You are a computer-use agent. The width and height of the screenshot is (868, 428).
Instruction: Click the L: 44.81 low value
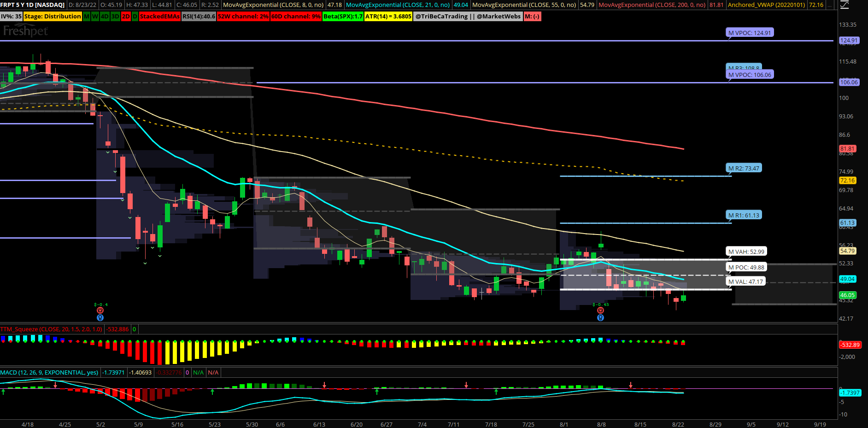[162, 5]
